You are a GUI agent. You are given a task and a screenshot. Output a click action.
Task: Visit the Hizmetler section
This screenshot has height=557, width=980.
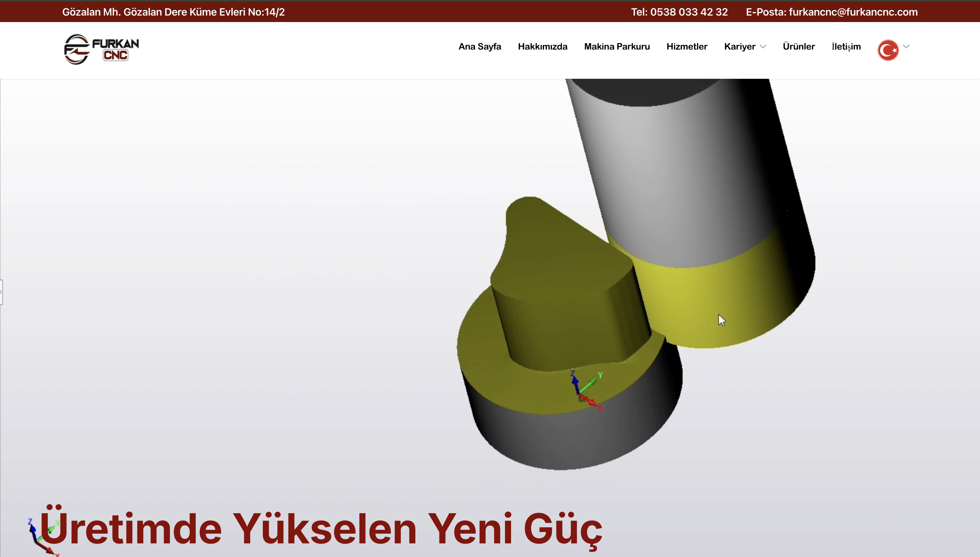[x=687, y=46]
